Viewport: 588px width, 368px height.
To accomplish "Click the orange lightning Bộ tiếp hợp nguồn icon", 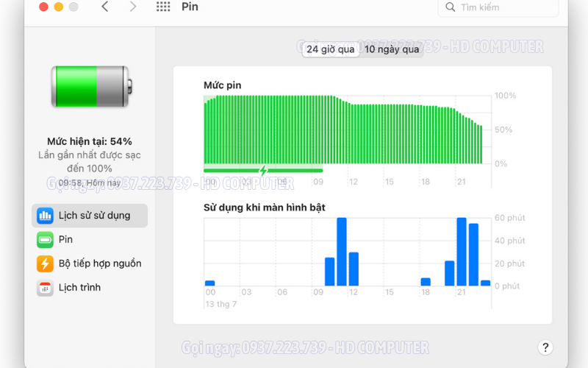I will pyautogui.click(x=46, y=263).
